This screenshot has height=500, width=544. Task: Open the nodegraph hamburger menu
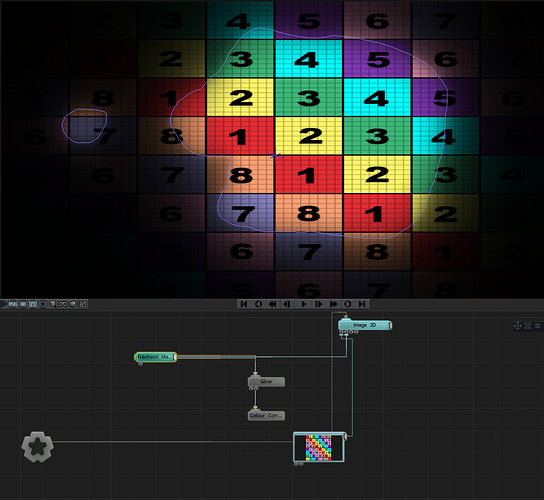point(537,326)
